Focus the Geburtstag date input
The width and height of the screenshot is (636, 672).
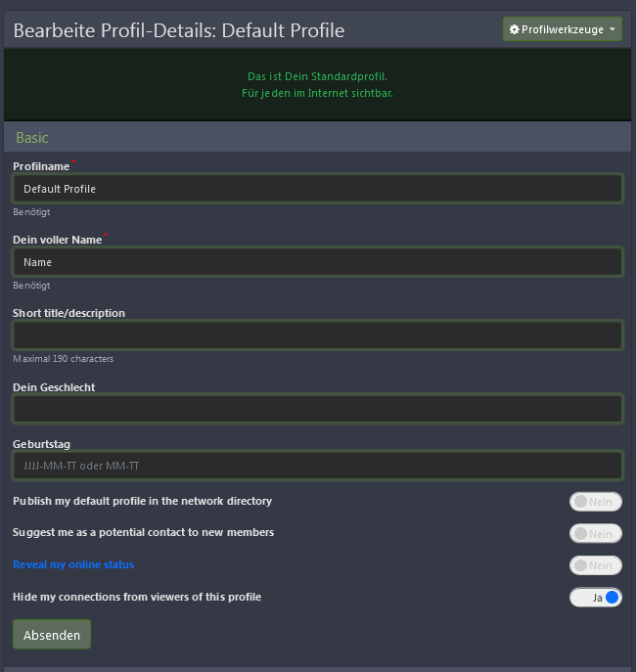point(317,466)
